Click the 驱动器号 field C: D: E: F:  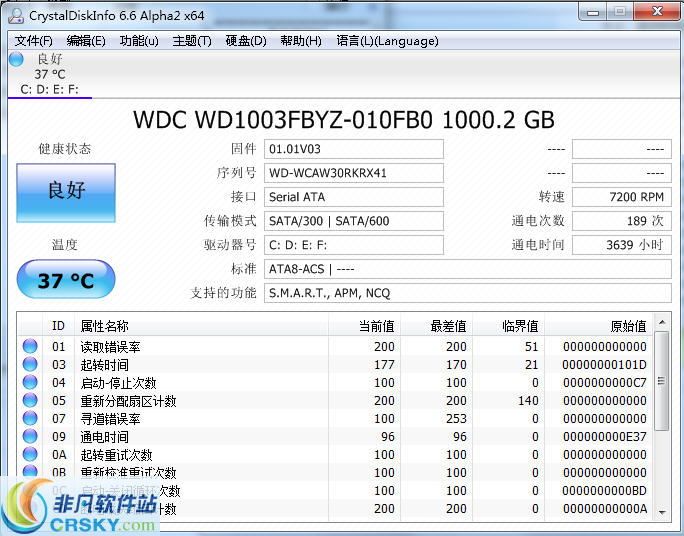click(354, 245)
